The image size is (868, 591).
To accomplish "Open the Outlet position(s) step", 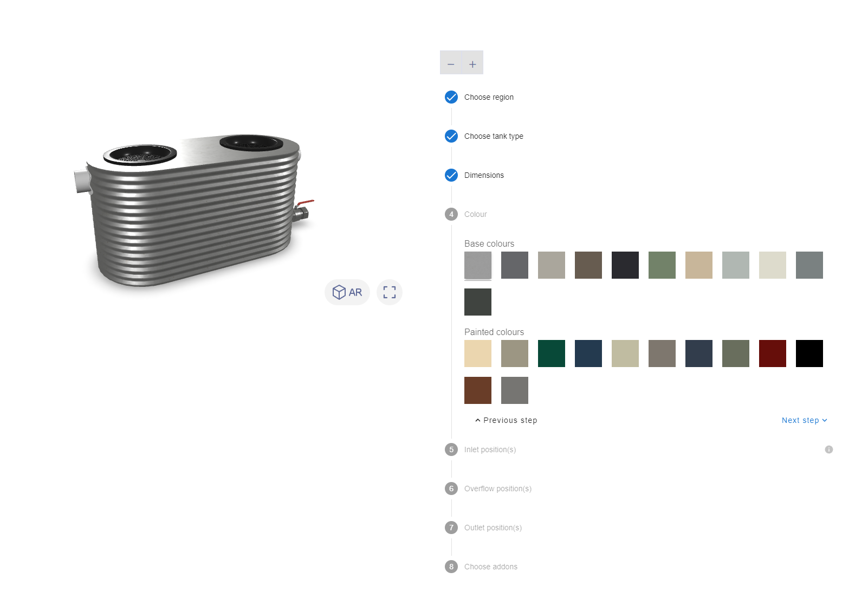I will click(493, 528).
